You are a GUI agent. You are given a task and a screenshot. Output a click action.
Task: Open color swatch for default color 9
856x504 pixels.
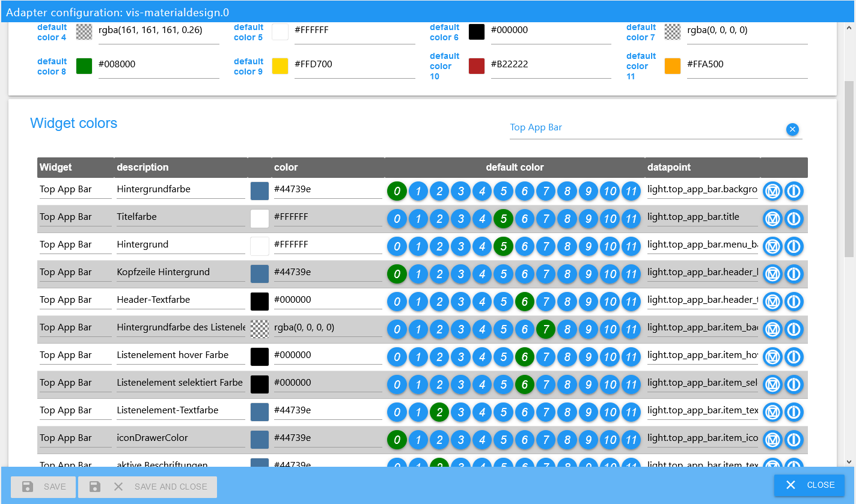280,66
